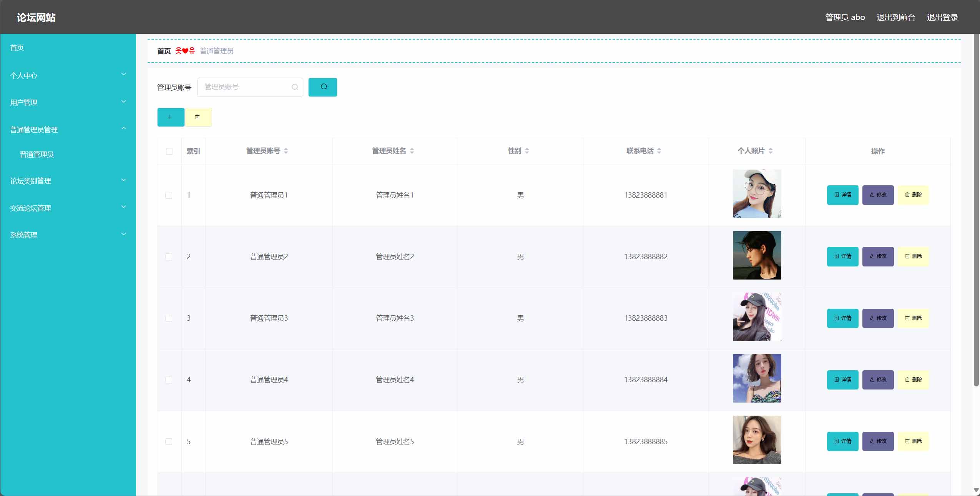
Task: Click the 管理员 abo header label
Action: [x=845, y=17]
